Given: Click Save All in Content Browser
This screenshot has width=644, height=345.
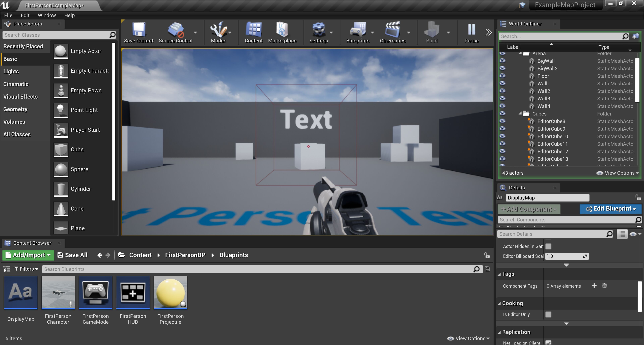Looking at the screenshot, I should 72,255.
